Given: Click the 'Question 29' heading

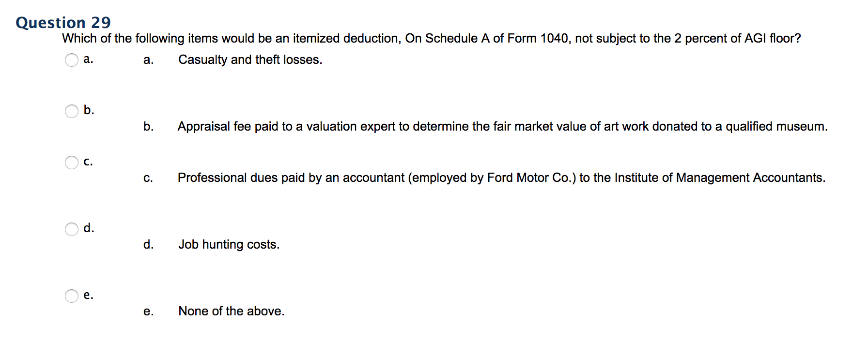Looking at the screenshot, I should click(63, 22).
